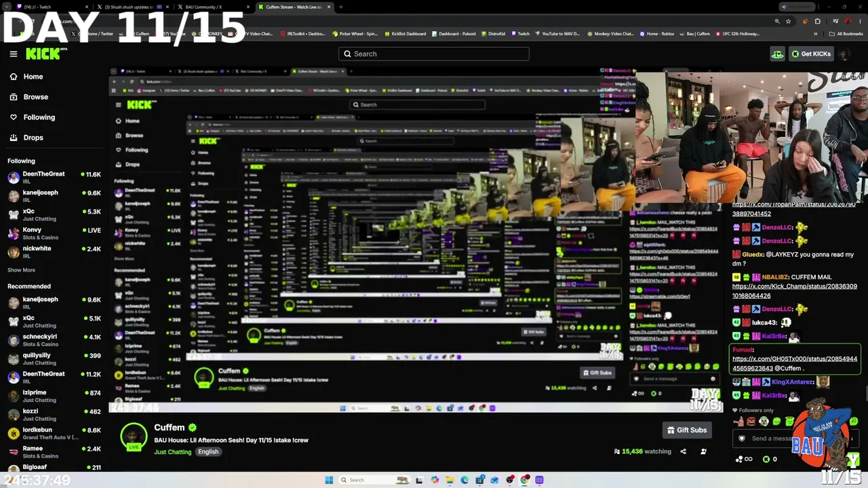Open the Kick sidebar hamburger menu
Image resolution: width=868 pixels, height=488 pixels.
tap(13, 54)
